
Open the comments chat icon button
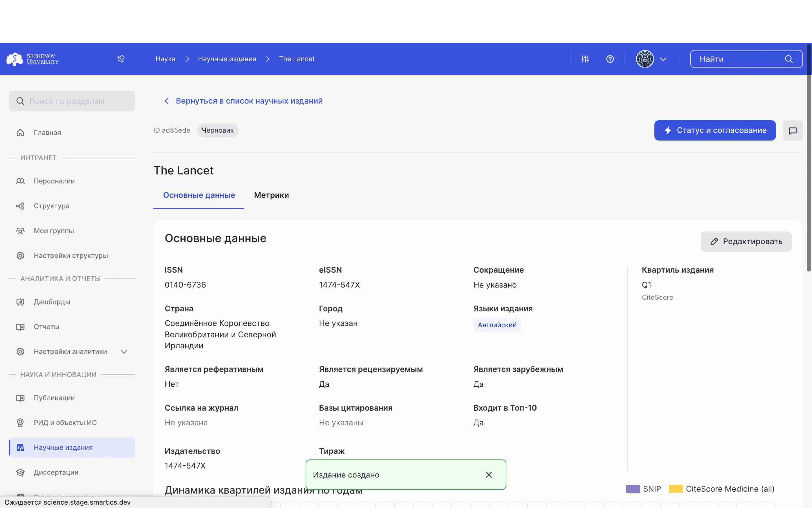(793, 130)
